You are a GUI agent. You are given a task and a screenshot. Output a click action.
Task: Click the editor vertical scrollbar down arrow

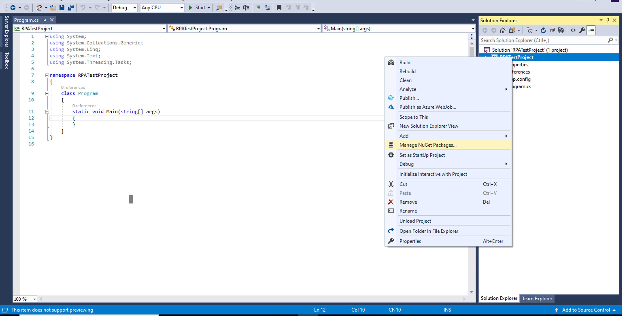[472, 292]
